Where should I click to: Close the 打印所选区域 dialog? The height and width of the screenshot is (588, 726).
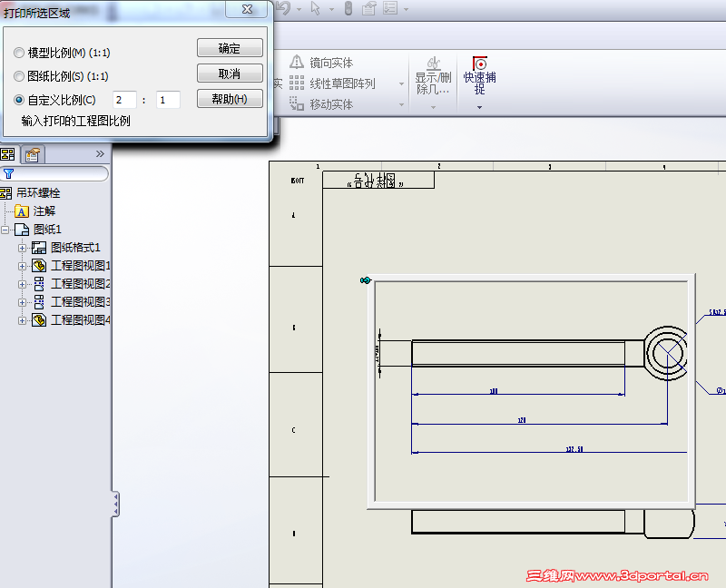click(247, 9)
